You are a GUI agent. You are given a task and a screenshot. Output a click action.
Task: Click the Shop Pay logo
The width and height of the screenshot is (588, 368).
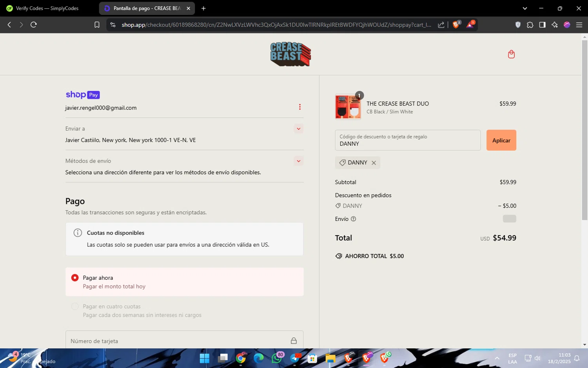pos(83,95)
